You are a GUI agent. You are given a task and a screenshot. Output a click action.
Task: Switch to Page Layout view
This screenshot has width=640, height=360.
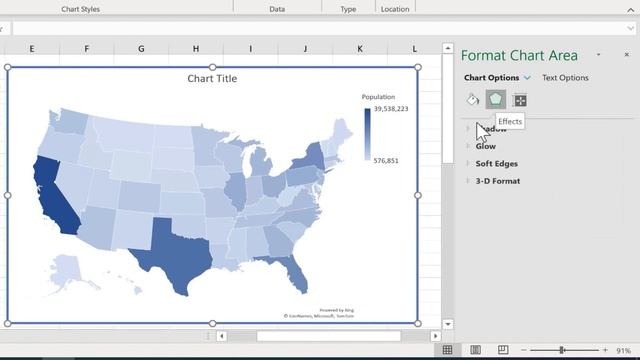[475, 350]
